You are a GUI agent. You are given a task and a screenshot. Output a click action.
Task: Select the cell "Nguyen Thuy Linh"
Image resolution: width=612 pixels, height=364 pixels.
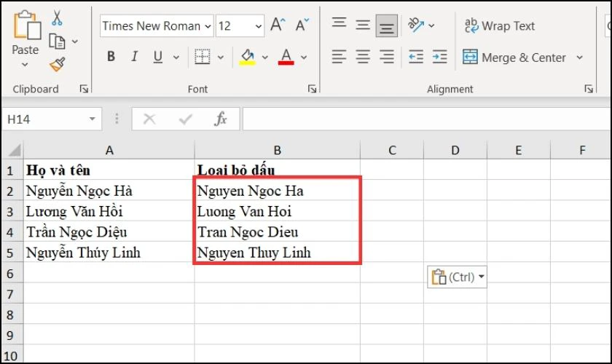[277, 253]
